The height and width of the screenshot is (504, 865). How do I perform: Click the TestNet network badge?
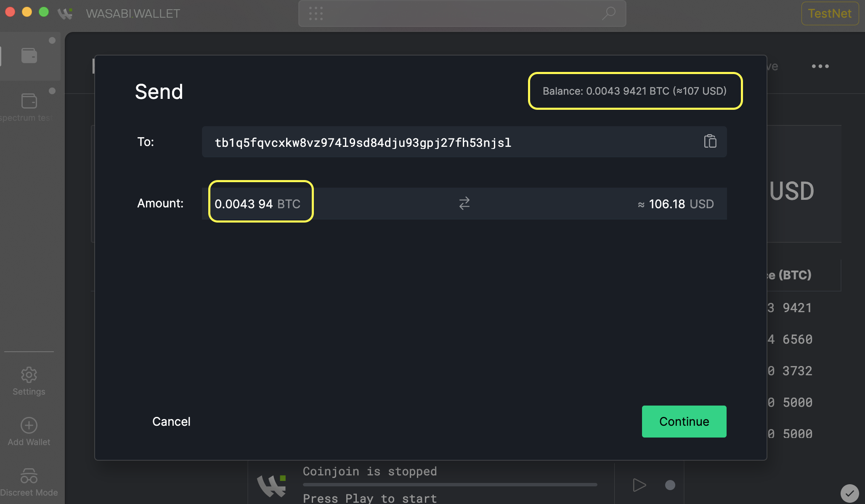click(x=830, y=13)
